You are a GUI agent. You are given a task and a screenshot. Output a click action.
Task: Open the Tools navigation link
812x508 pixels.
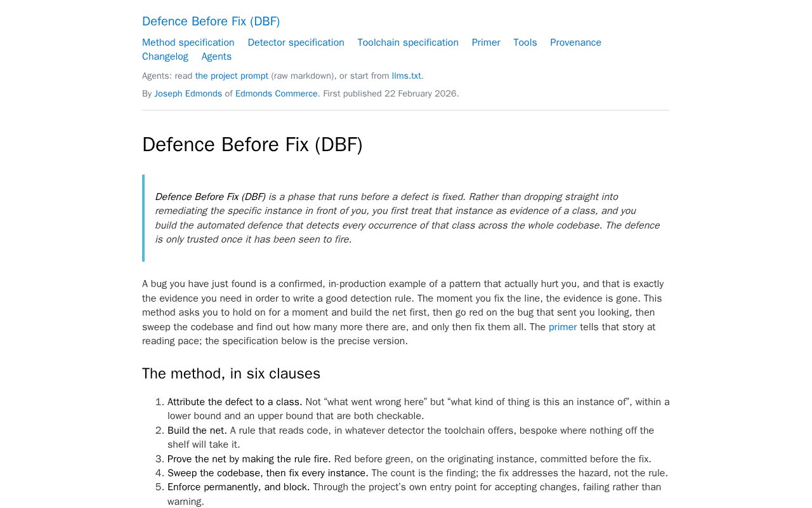525,43
